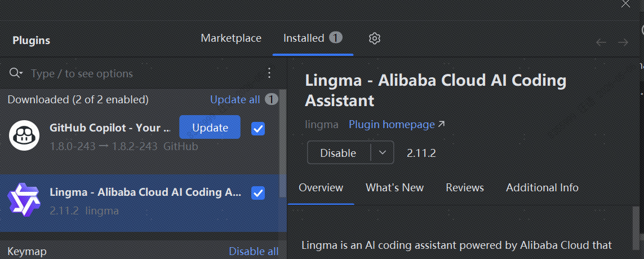The height and width of the screenshot is (259, 644).
Task: Click the Disable button for Lingma
Action: coord(339,153)
